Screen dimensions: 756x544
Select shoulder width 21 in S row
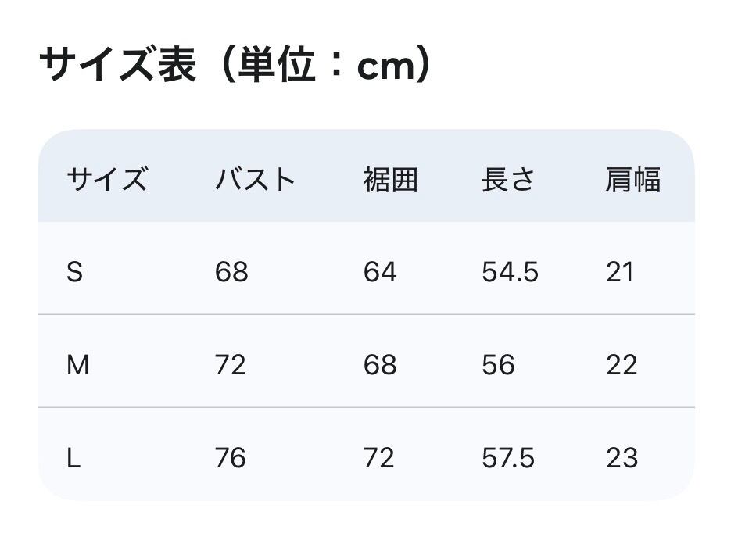pyautogui.click(x=620, y=272)
